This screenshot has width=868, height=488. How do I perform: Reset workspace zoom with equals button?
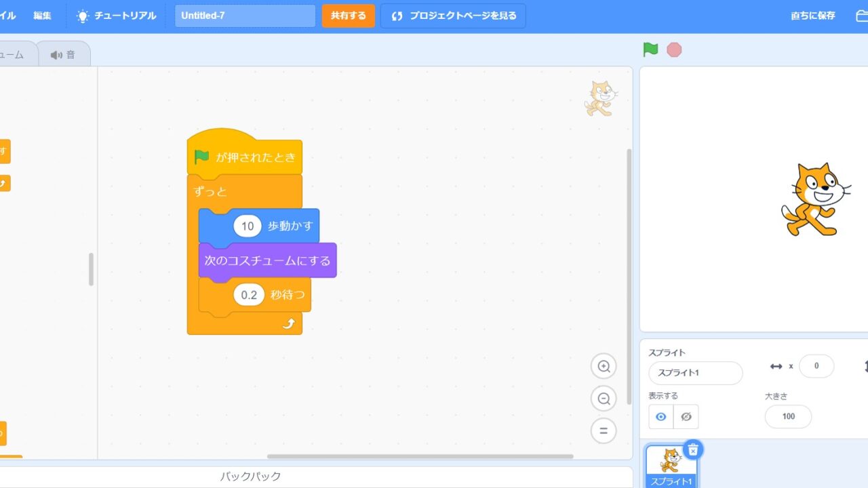[604, 430]
